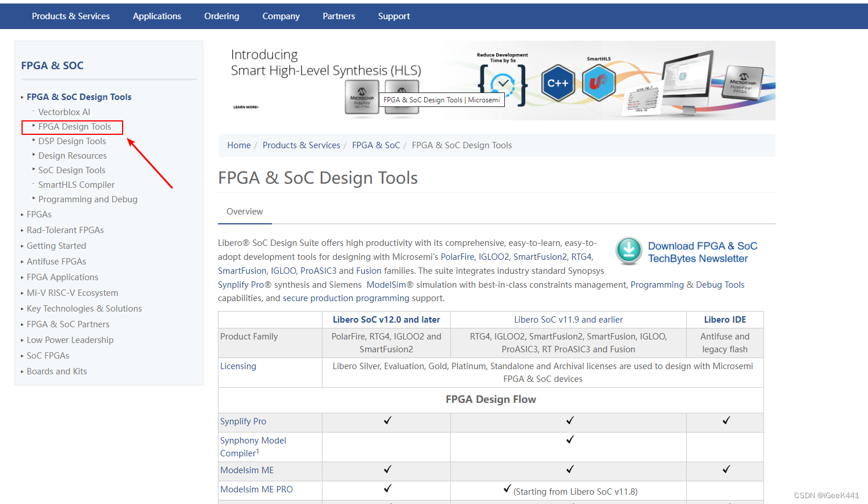Go to FPGA & SoC breadcrumb

(x=376, y=145)
